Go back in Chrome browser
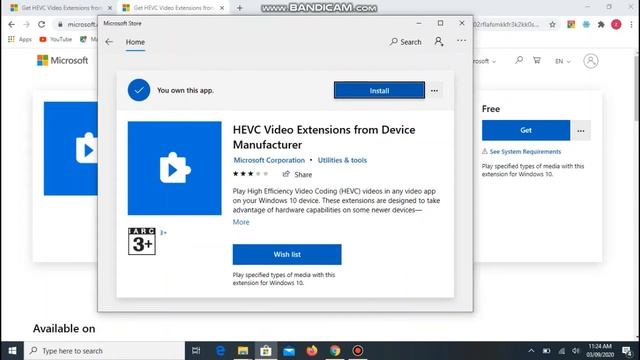The image size is (640, 360). tap(11, 24)
